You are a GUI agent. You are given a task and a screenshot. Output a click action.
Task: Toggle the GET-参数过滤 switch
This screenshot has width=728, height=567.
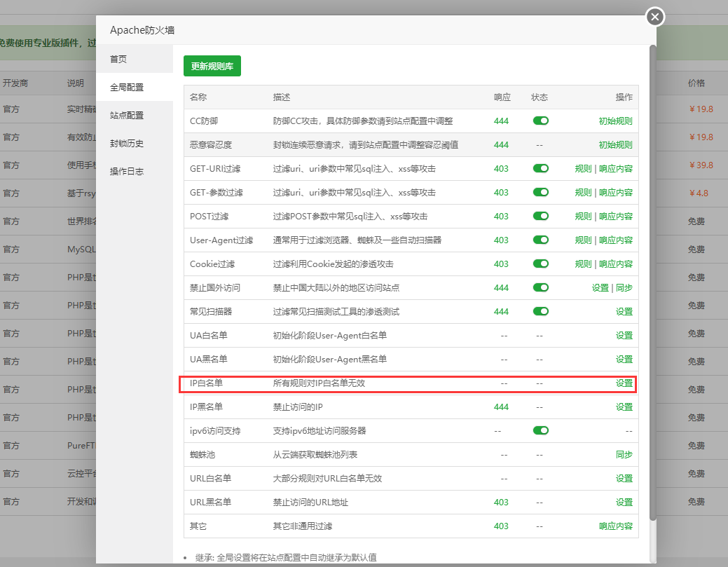541,192
